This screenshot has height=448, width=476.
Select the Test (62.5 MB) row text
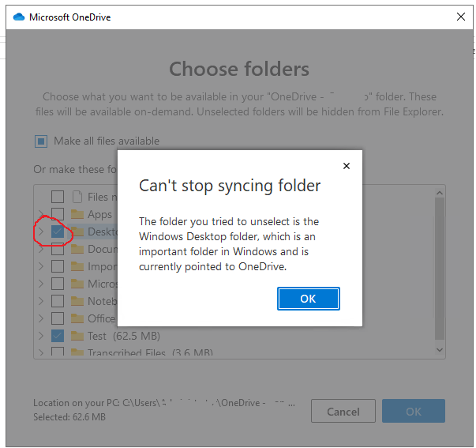click(124, 336)
